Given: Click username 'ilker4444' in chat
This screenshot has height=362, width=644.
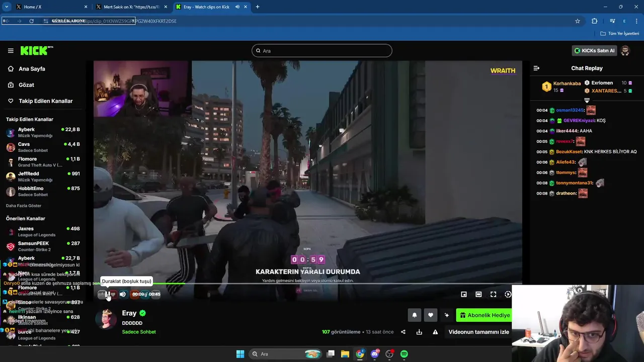Looking at the screenshot, I should pyautogui.click(x=567, y=131).
